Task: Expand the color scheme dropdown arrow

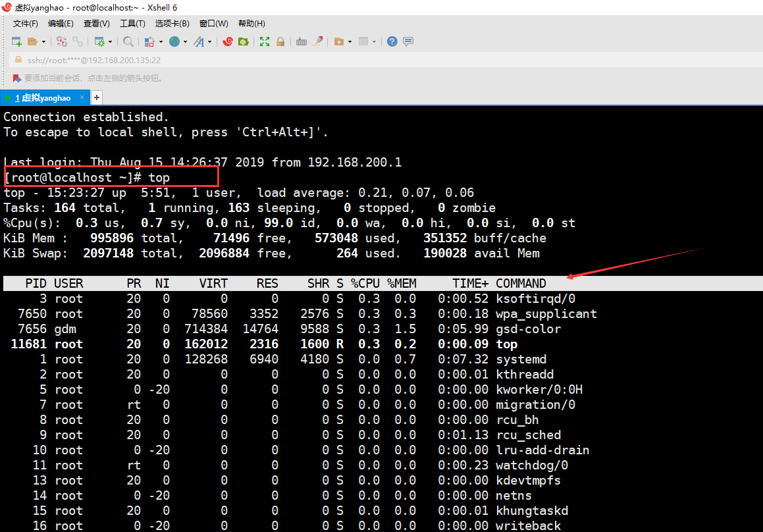Action: click(x=161, y=42)
